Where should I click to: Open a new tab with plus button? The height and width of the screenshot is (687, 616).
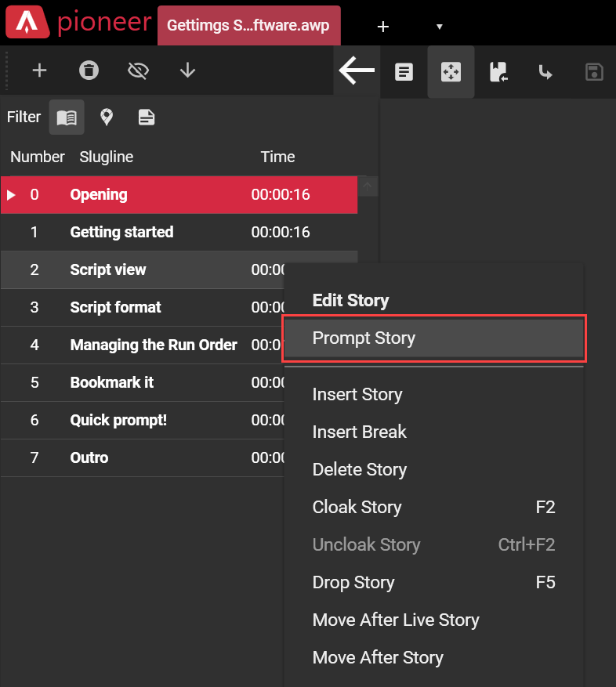pos(382,27)
